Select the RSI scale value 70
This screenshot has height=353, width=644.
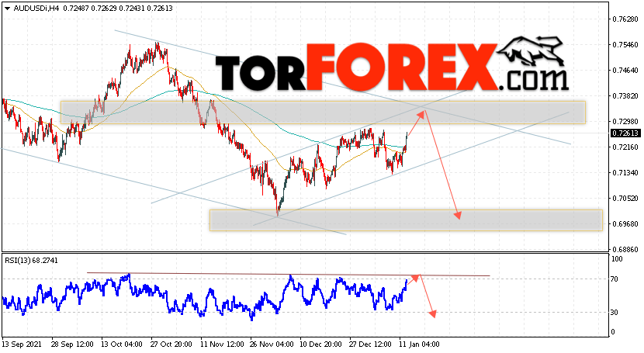pos(615,279)
